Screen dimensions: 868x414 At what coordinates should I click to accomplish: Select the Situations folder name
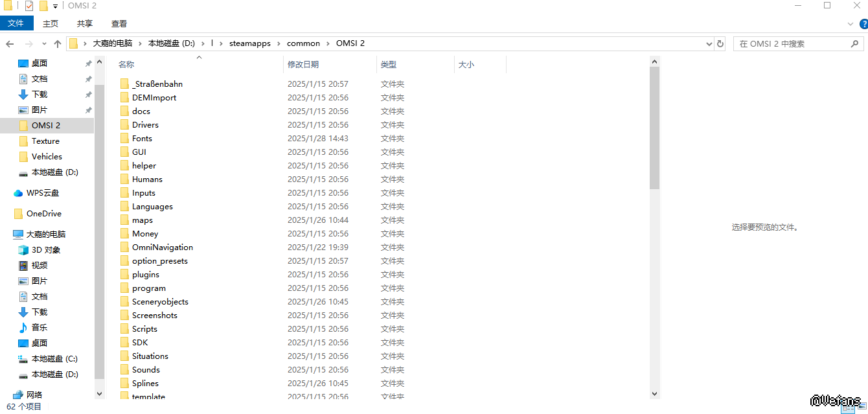click(150, 356)
